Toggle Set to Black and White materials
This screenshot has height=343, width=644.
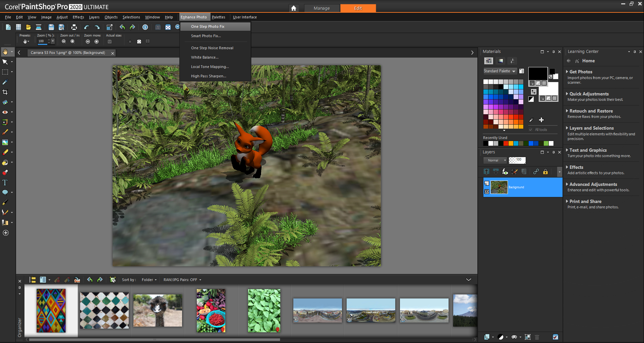coord(531,99)
